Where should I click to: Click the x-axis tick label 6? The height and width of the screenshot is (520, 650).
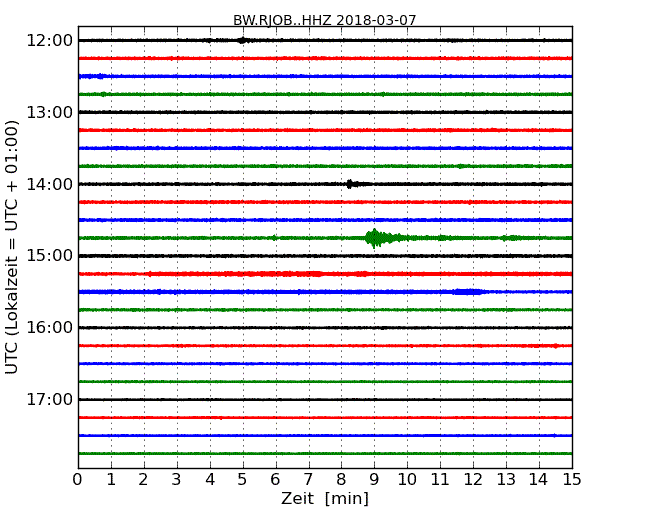(x=275, y=479)
